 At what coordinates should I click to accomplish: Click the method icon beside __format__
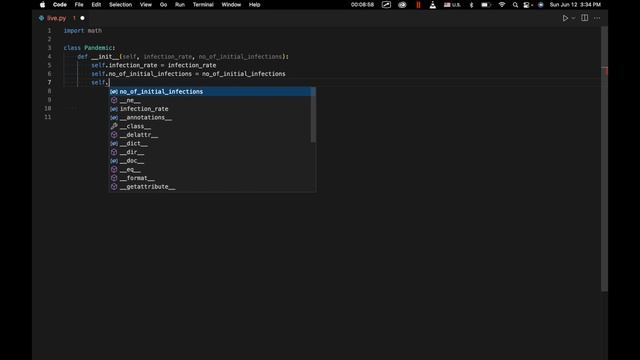114,178
